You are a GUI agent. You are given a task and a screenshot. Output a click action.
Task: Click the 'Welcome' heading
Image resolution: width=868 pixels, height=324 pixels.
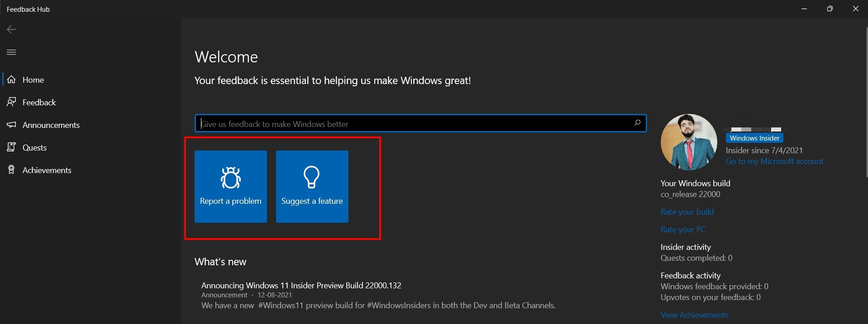click(226, 57)
